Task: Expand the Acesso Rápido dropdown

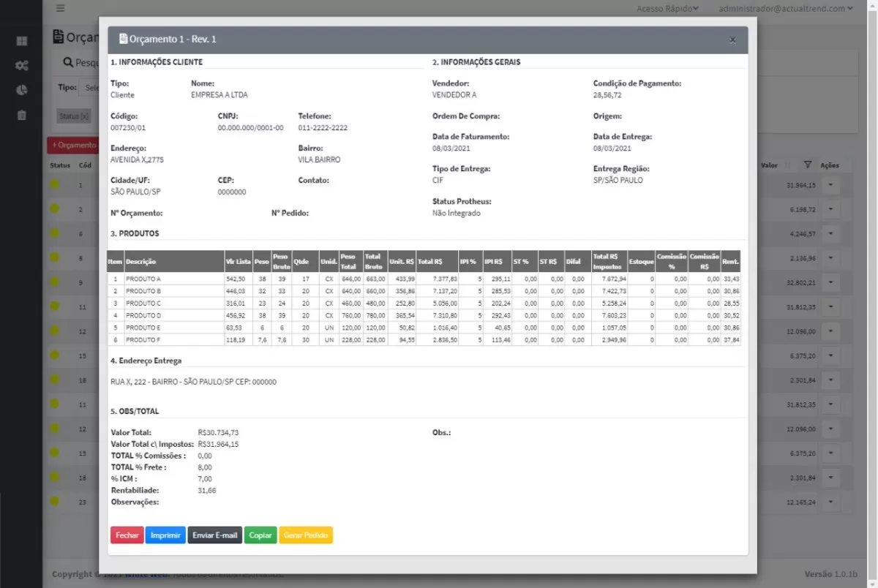Action: (667, 9)
